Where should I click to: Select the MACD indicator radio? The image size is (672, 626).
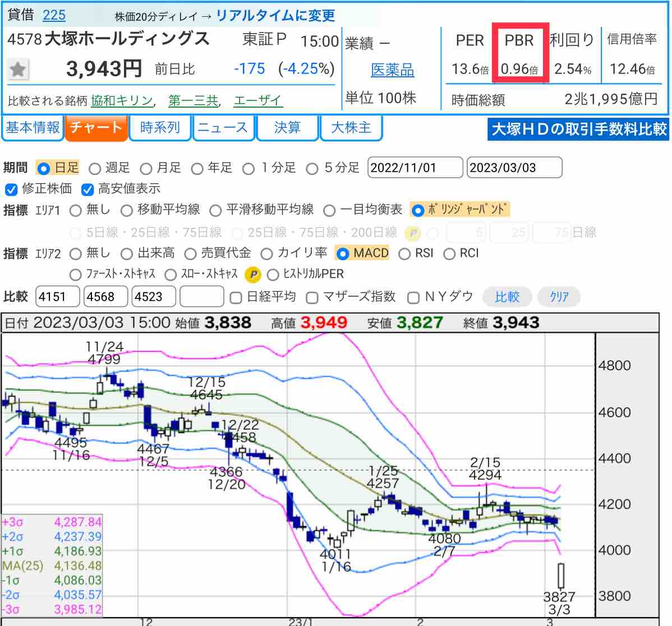click(x=342, y=254)
